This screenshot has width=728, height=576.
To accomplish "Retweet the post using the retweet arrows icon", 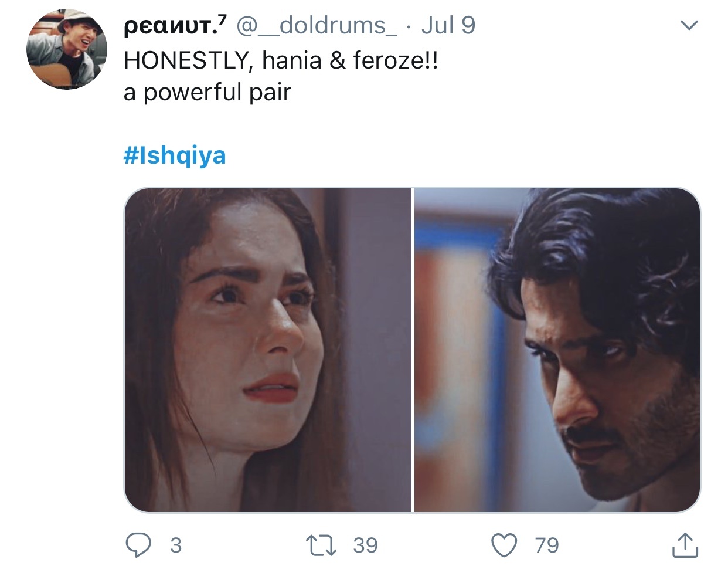I will (322, 545).
